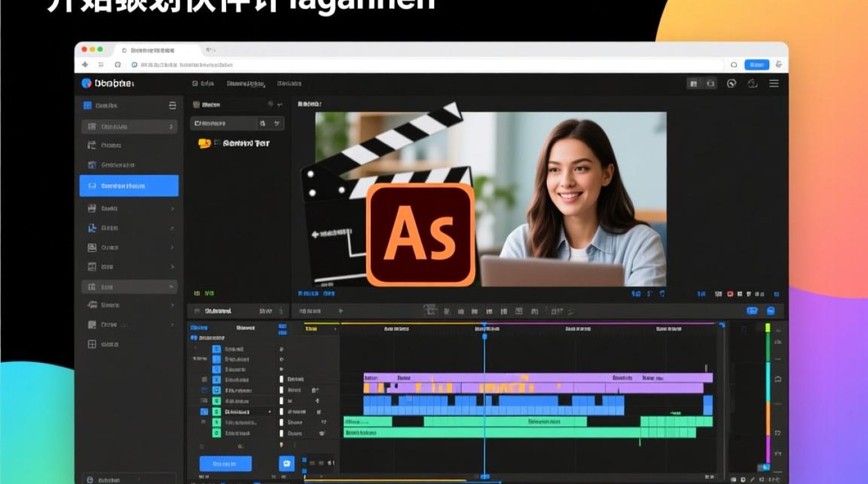Click the blue square icon button under the tracks
This screenshot has width=868, height=484.
(x=286, y=463)
